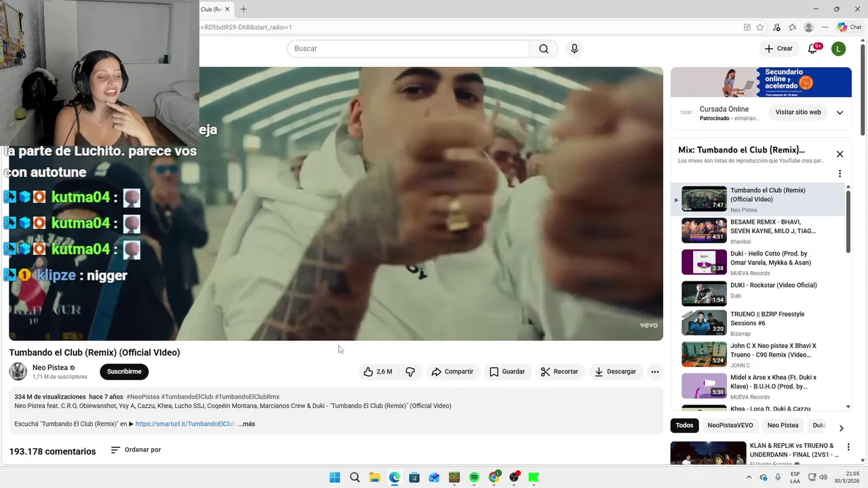Subscribe to Neo Pistea channel
The image size is (868, 488).
(x=124, y=371)
